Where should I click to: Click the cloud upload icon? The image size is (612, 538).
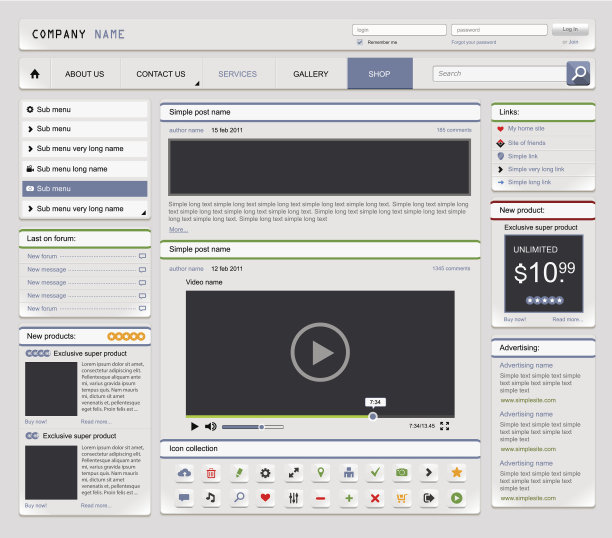click(184, 472)
